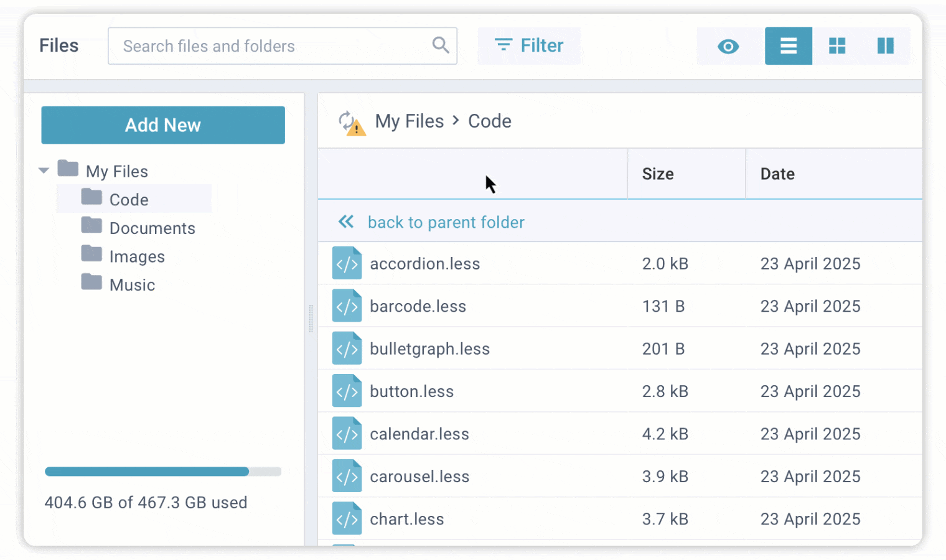Click the calendar.less code file icon

tap(347, 434)
